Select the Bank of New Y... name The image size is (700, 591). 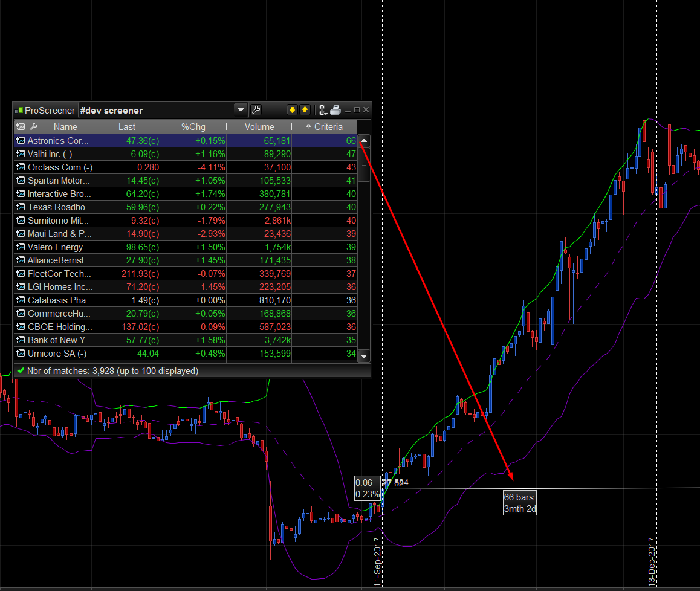coord(60,340)
